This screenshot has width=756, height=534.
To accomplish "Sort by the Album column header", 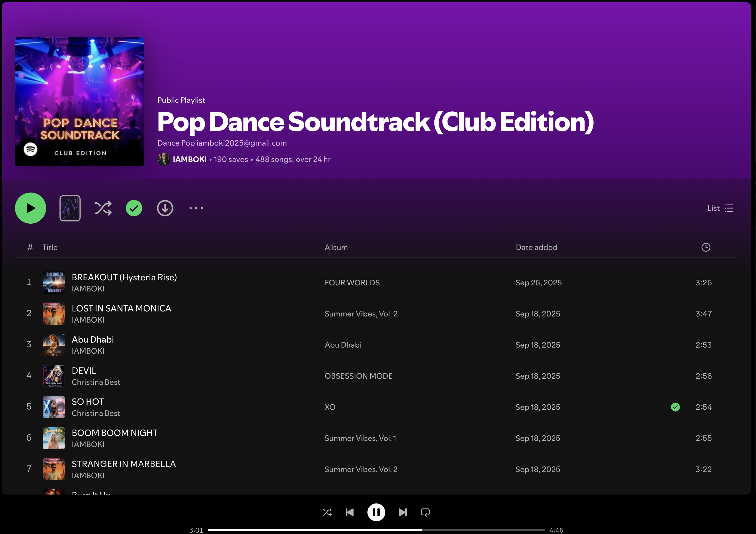I will coord(336,247).
